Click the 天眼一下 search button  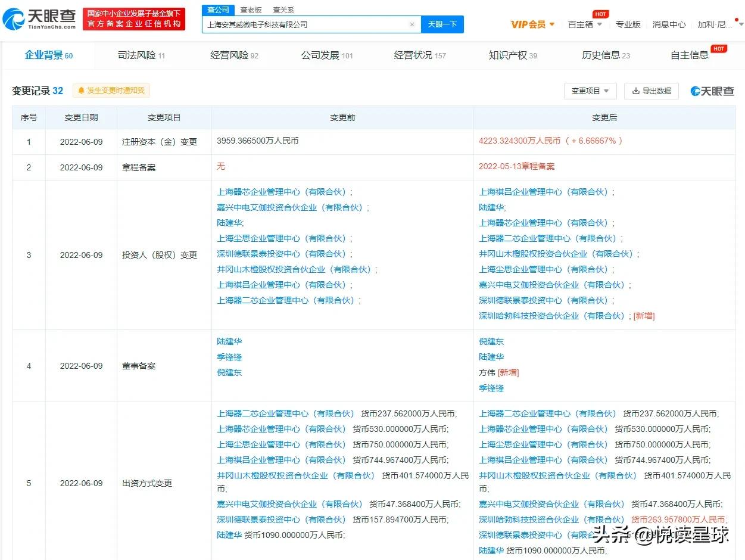pos(442,24)
